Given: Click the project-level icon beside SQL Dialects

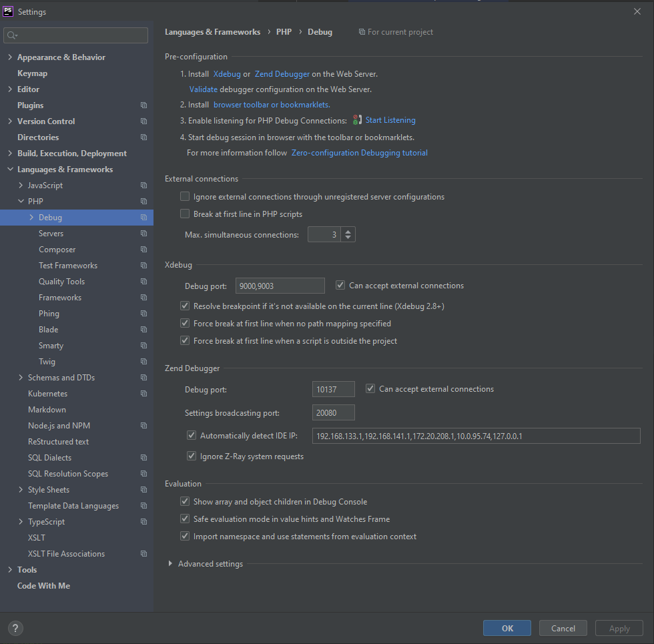Looking at the screenshot, I should click(x=143, y=458).
